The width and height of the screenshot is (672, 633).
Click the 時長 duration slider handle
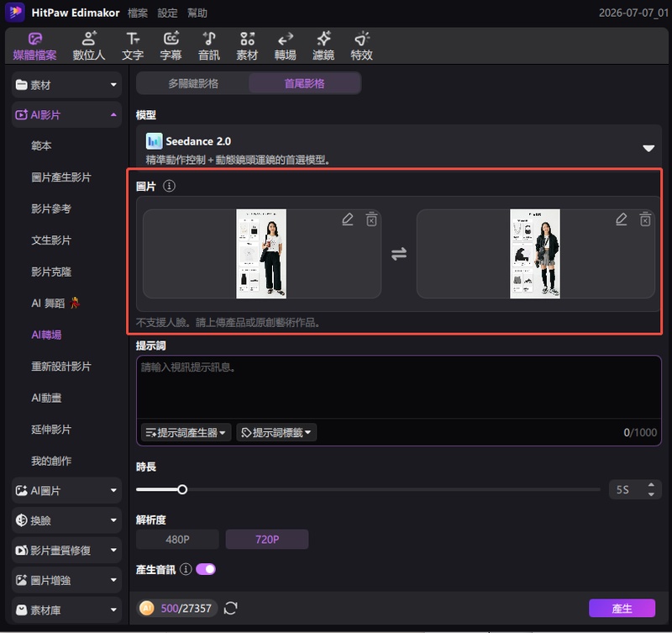(x=182, y=489)
